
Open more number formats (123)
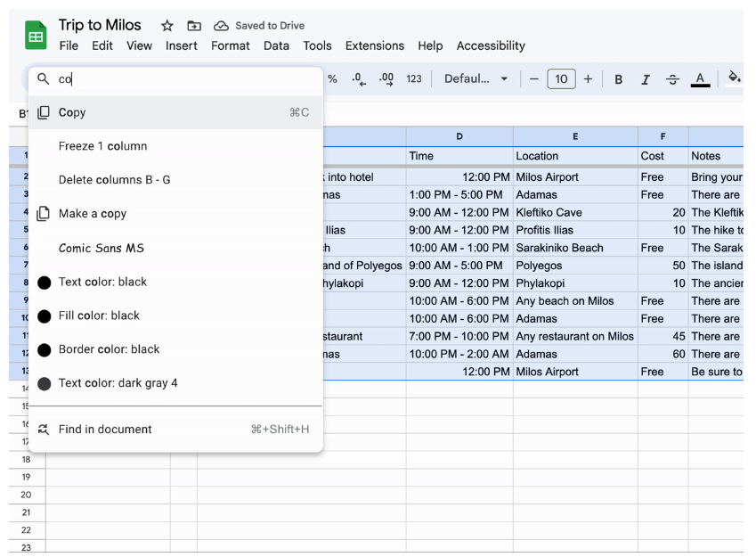414,78
